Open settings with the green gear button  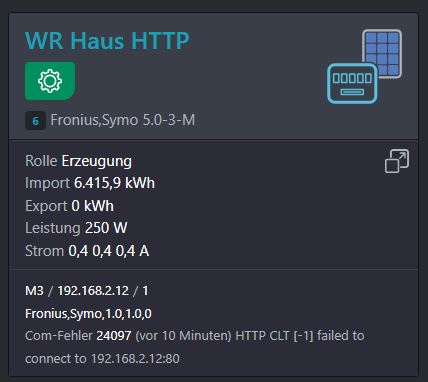pos(50,81)
